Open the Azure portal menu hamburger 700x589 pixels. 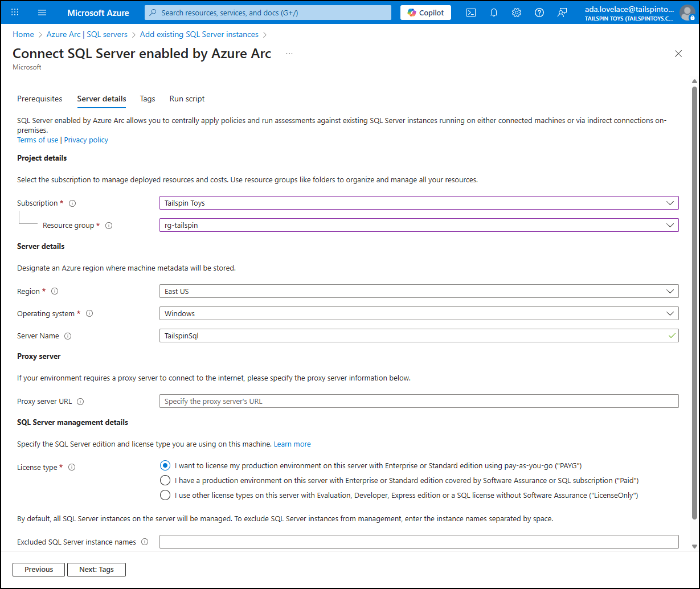click(x=42, y=13)
